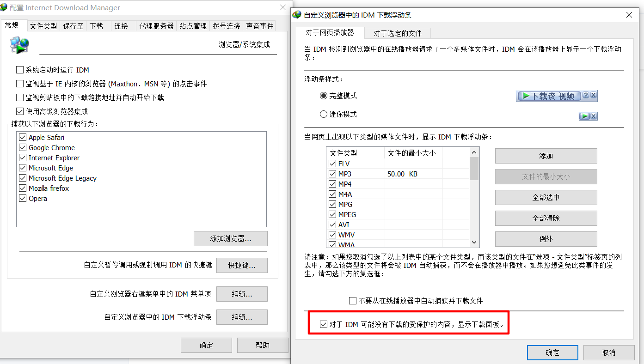The width and height of the screenshot is (644, 364).
Task: Uncheck Mozilla firefox in browser list
Action: coord(23,188)
